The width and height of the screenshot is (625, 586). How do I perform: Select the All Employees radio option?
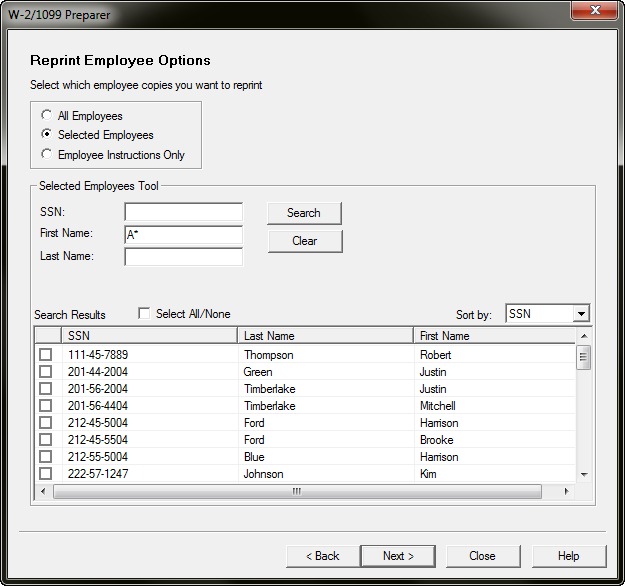[x=47, y=116]
